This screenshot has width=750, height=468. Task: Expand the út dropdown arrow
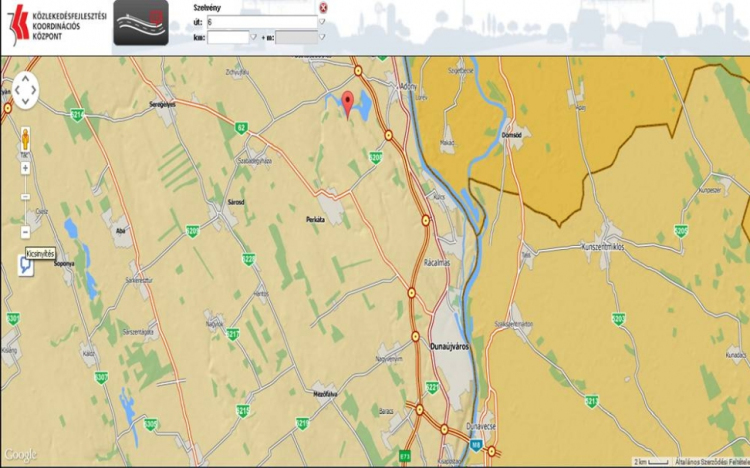(322, 21)
